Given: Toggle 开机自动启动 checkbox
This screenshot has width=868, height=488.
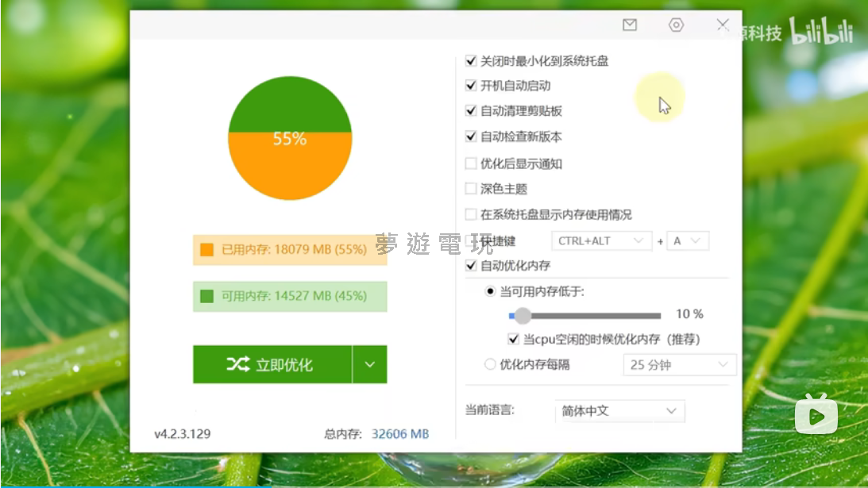Looking at the screenshot, I should click(471, 86).
